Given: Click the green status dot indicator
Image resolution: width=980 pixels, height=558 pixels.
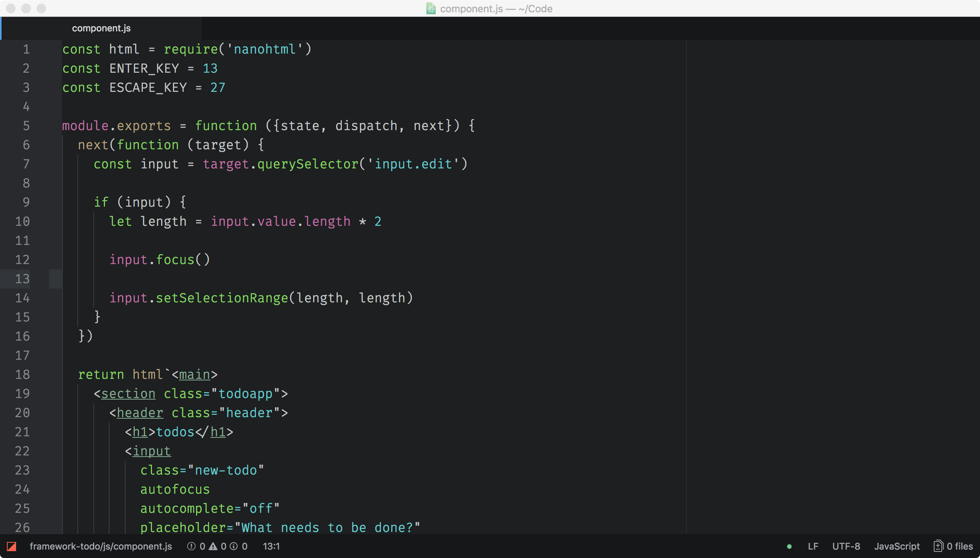Looking at the screenshot, I should 789,547.
